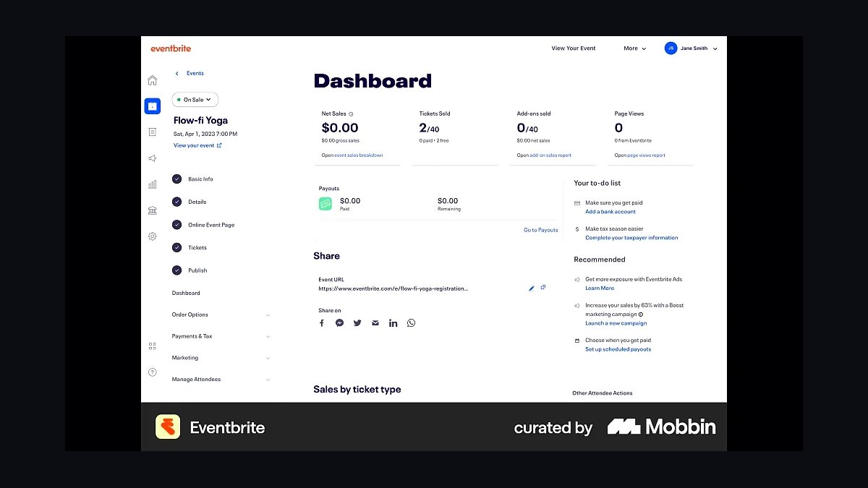The height and width of the screenshot is (488, 868).
Task: Share event on Facebook
Action: click(322, 323)
